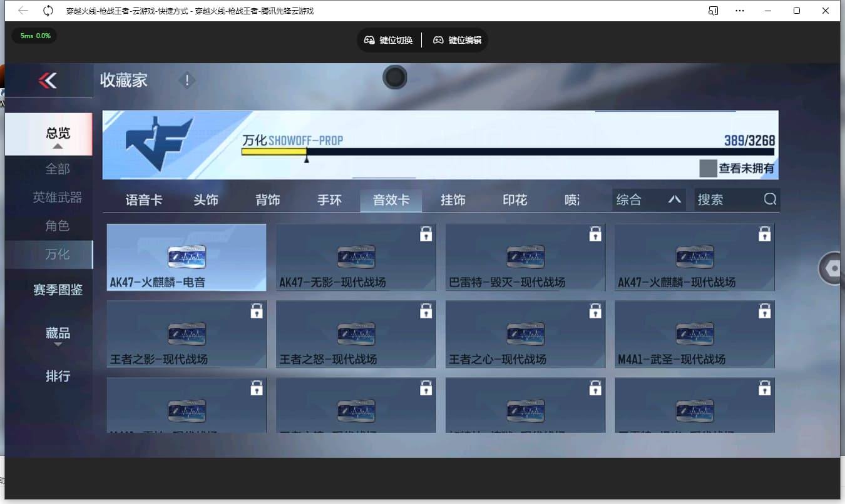845x504 pixels.
Task: Open 赛季图鉴 season catalog
Action: (x=58, y=289)
